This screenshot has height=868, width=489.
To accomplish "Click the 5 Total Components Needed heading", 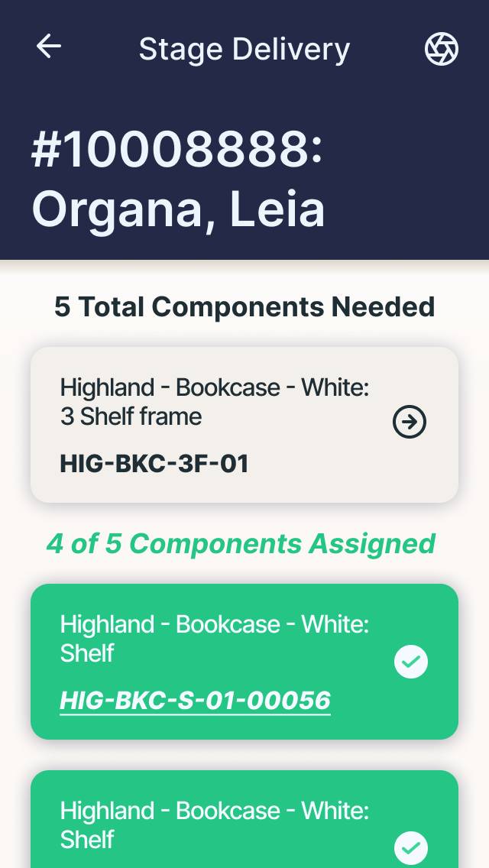I will click(244, 306).
